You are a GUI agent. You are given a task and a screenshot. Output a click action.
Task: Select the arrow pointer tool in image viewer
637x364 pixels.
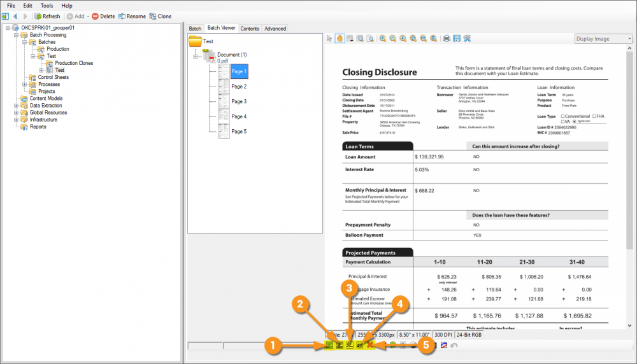(329, 39)
